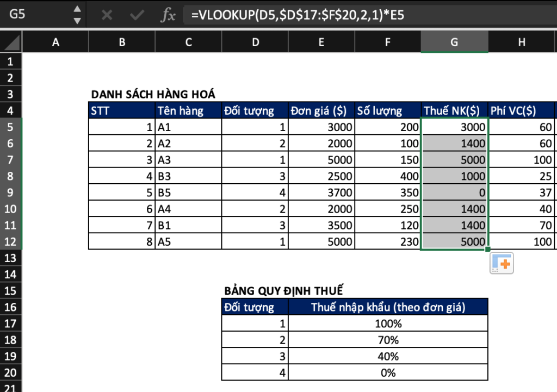Select the cell containing 100% tax rate

coord(389,323)
